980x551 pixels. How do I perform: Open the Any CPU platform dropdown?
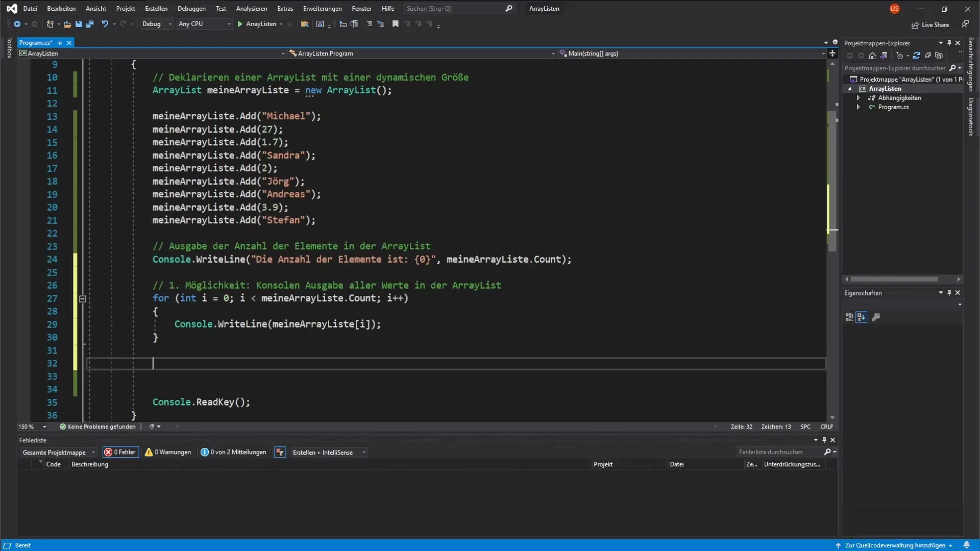coord(204,24)
